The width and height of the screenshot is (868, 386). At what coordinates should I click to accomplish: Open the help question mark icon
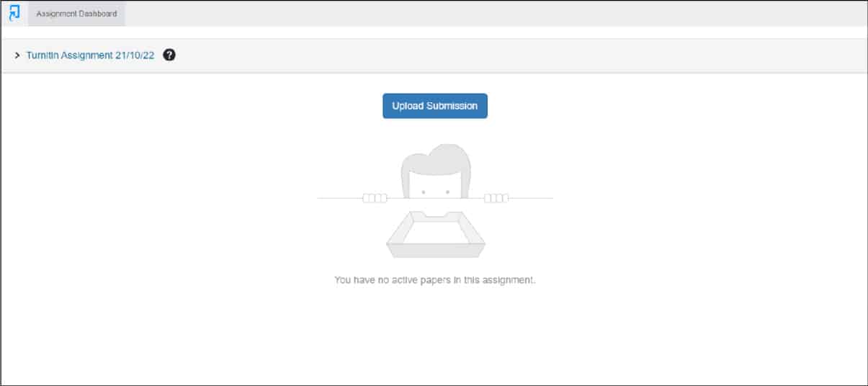169,55
